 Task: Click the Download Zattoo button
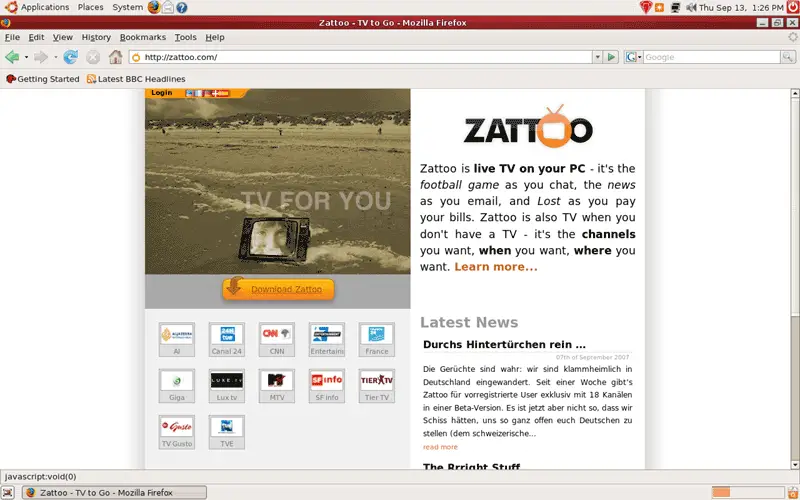tap(279, 289)
